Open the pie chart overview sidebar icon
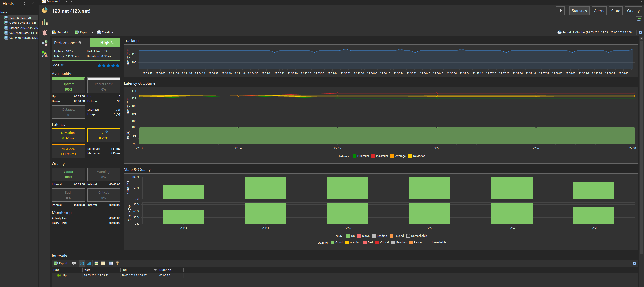This screenshot has height=287, width=644. pyautogui.click(x=45, y=10)
